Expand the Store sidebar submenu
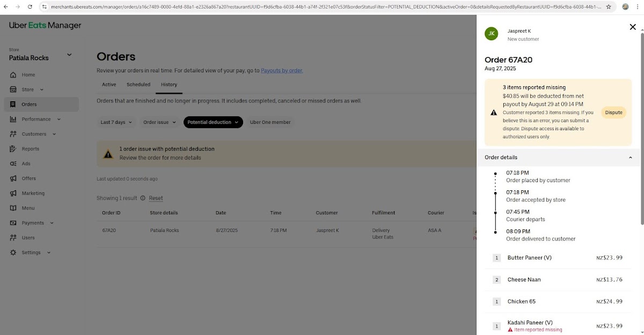The image size is (644, 335). coord(42,90)
